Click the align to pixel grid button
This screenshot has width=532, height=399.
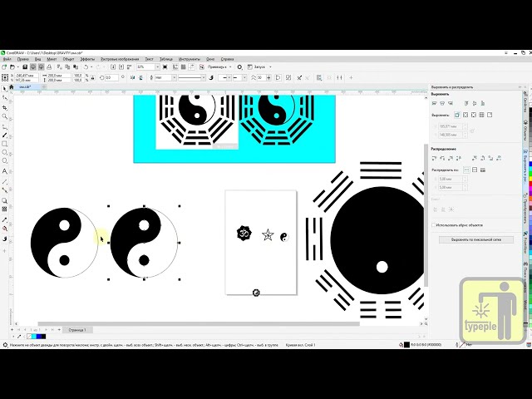[476, 239]
